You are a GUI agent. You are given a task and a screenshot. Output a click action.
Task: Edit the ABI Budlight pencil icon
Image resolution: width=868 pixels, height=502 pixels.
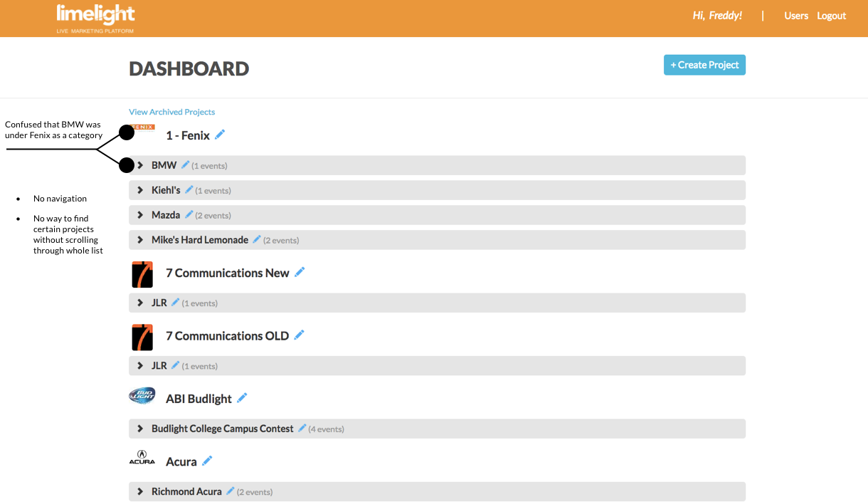[242, 397]
